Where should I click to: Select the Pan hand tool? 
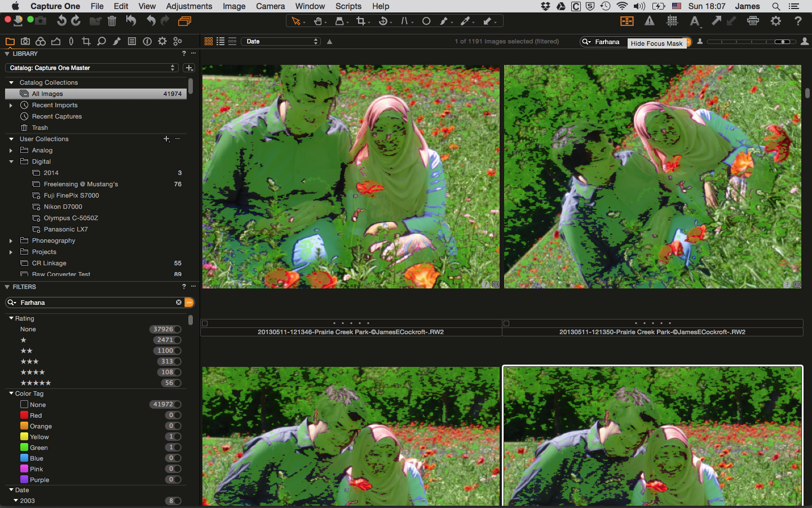(x=319, y=21)
